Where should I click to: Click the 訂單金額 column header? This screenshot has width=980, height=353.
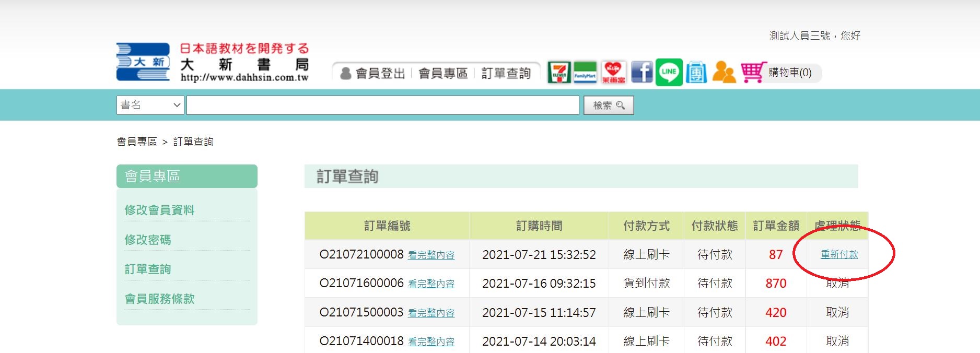pyautogui.click(x=776, y=226)
